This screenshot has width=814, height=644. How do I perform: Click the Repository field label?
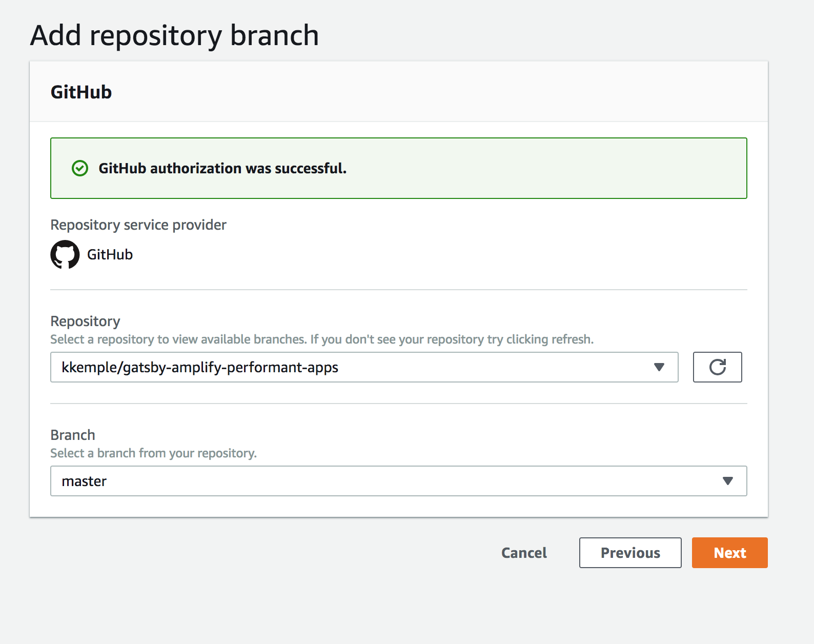[85, 321]
